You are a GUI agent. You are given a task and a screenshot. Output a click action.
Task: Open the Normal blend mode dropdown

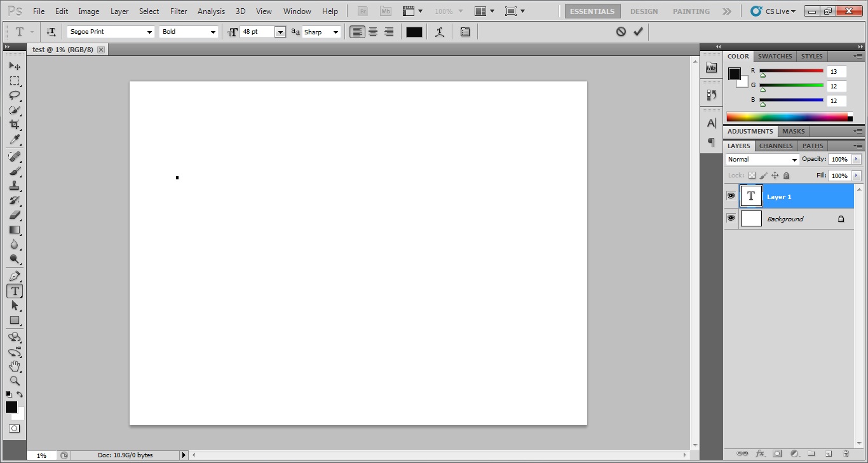pyautogui.click(x=762, y=160)
